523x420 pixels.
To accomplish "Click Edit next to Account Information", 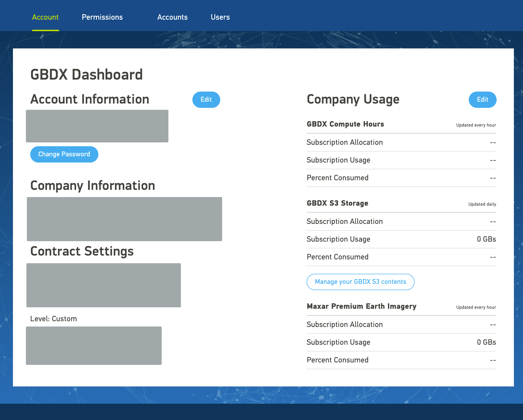I will [206, 100].
